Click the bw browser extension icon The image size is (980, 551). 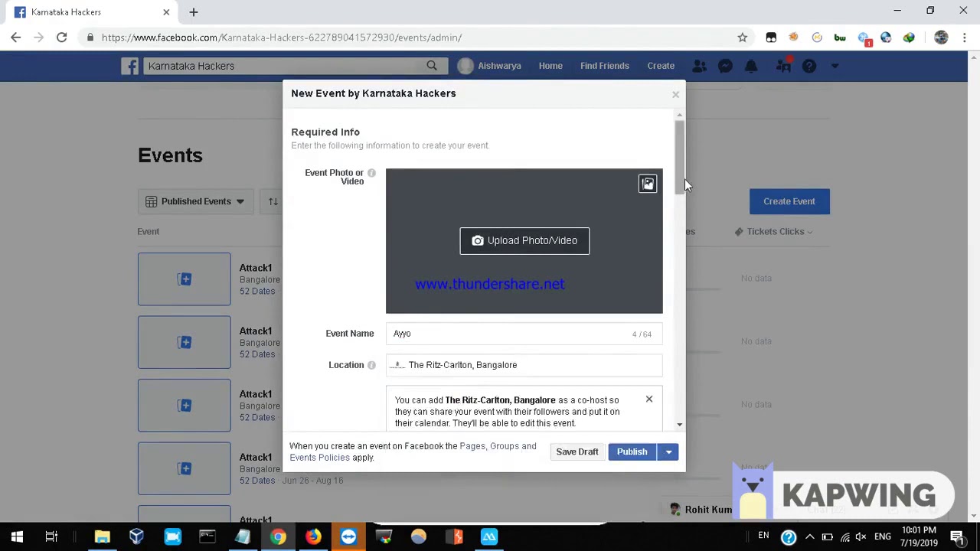coord(840,37)
